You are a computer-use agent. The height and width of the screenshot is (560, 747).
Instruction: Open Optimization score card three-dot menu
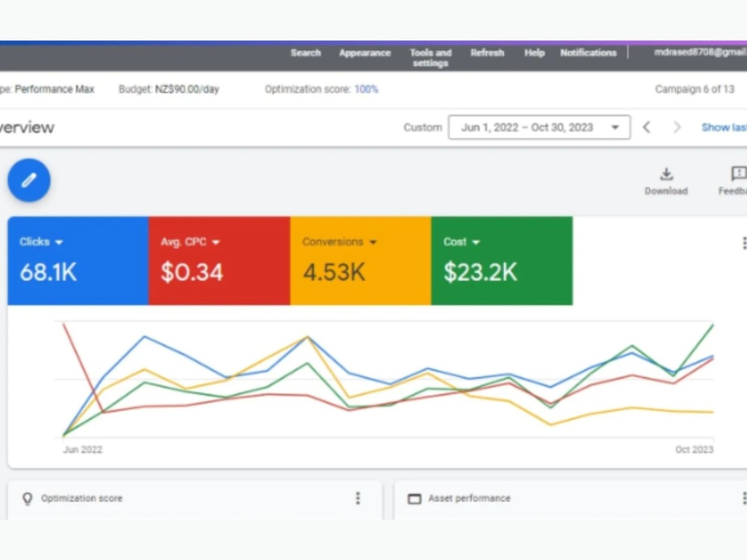[x=358, y=498]
